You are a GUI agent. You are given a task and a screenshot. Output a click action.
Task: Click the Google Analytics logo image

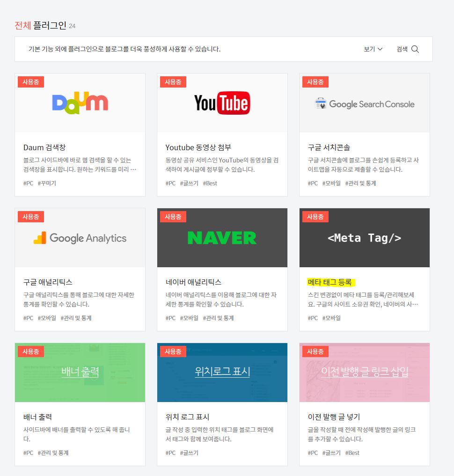(x=80, y=238)
